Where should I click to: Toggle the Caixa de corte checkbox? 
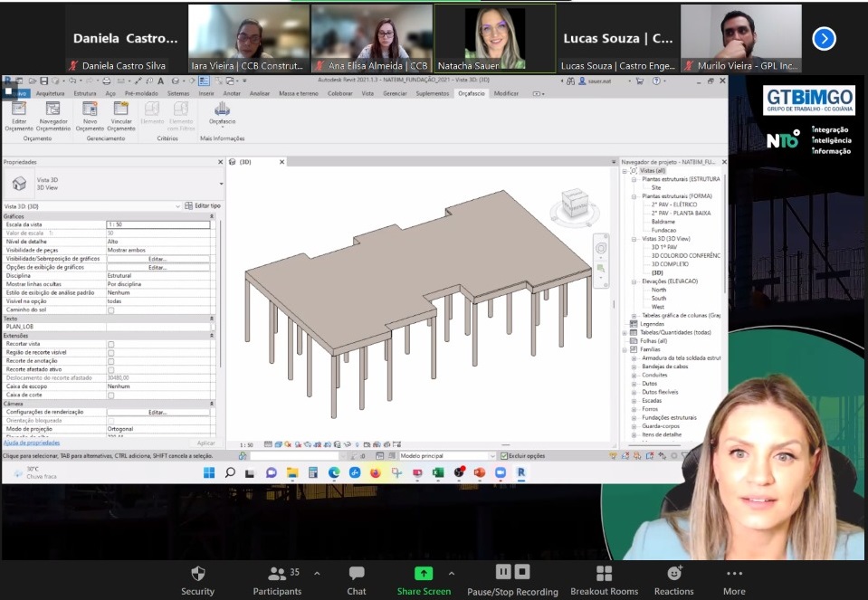point(111,395)
